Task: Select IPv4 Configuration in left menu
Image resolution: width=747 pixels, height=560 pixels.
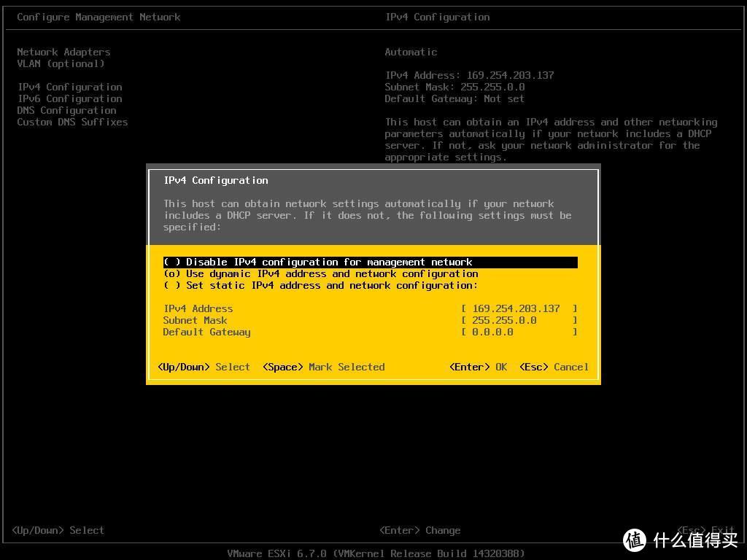Action: point(69,87)
